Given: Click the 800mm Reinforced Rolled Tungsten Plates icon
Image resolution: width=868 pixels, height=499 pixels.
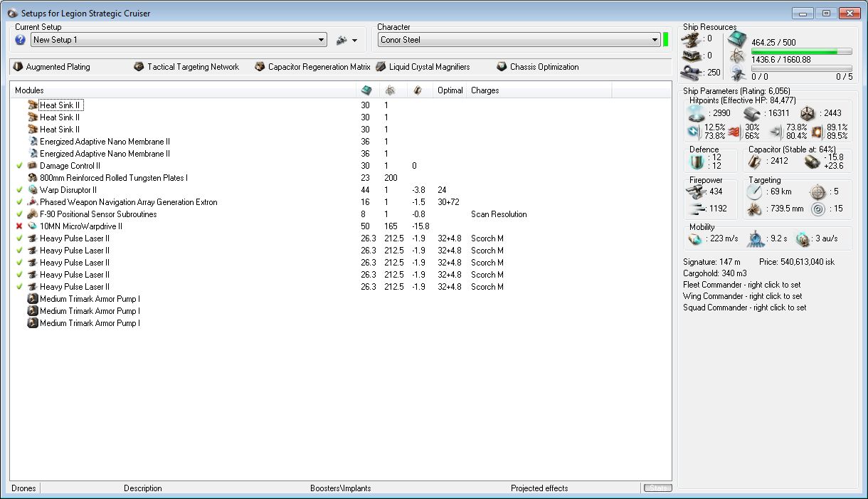Looking at the screenshot, I should tap(33, 178).
